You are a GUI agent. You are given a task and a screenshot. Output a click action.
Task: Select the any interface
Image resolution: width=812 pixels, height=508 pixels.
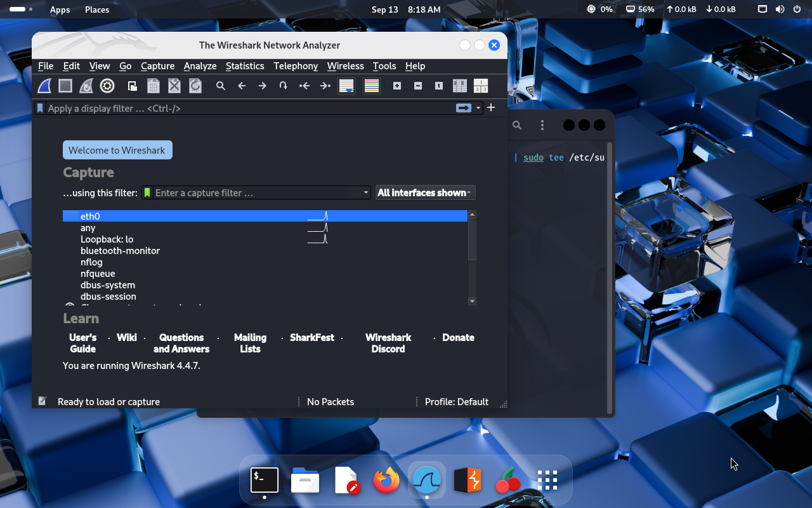click(265, 228)
